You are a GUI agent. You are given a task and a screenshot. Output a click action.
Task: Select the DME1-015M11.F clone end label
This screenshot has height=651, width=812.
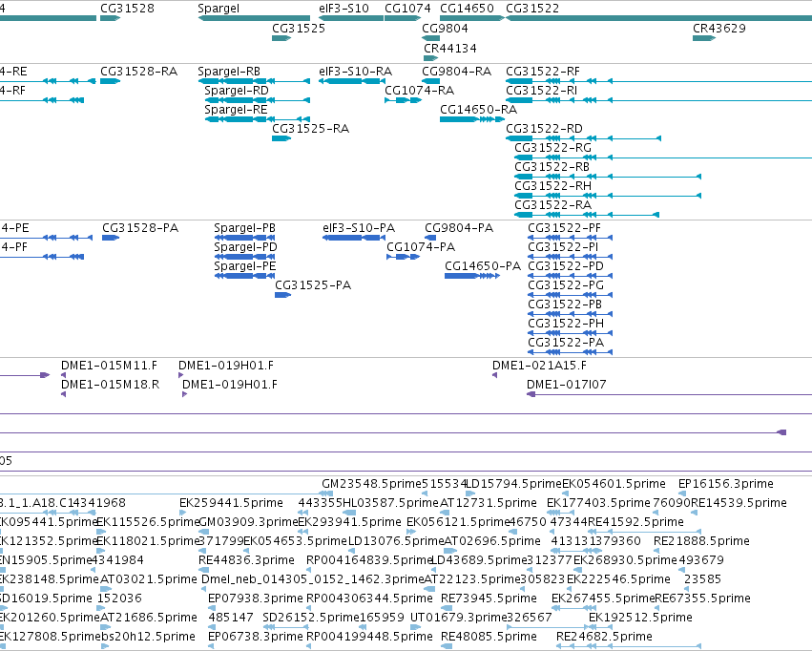click(110, 366)
